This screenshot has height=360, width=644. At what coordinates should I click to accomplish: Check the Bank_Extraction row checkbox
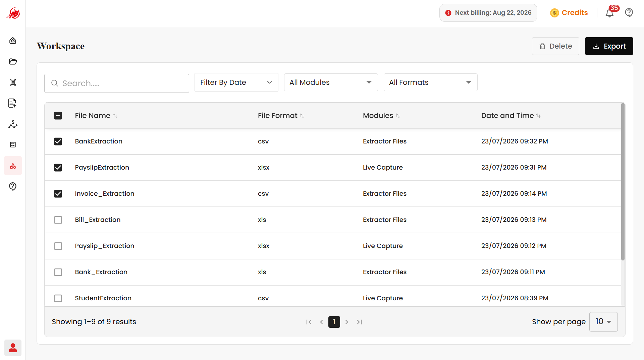(58, 272)
